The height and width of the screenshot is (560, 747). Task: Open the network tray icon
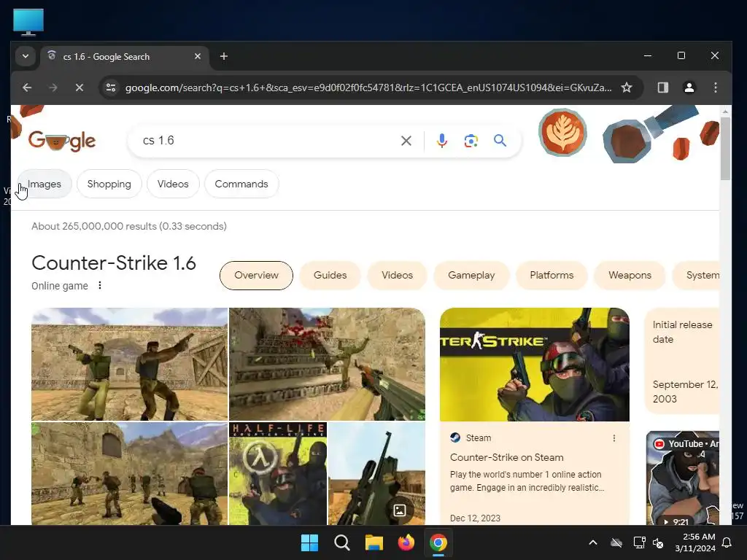[x=639, y=542]
